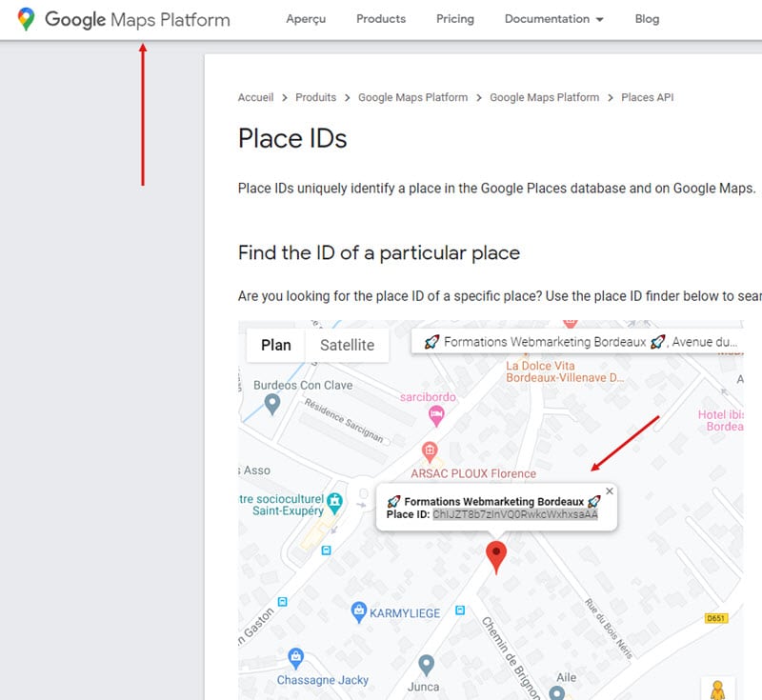Expand the Documentation dropdown menu
The image size is (762, 700).
554,19
